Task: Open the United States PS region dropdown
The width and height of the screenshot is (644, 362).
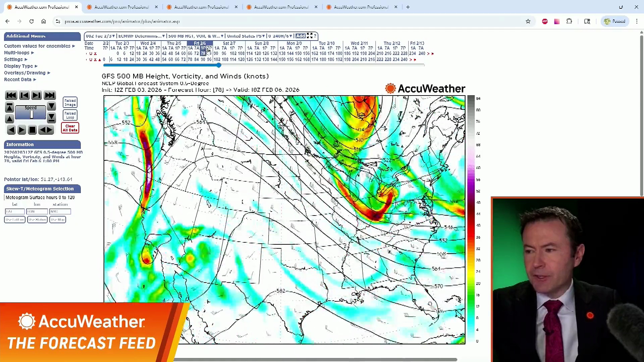Action: coord(246,36)
